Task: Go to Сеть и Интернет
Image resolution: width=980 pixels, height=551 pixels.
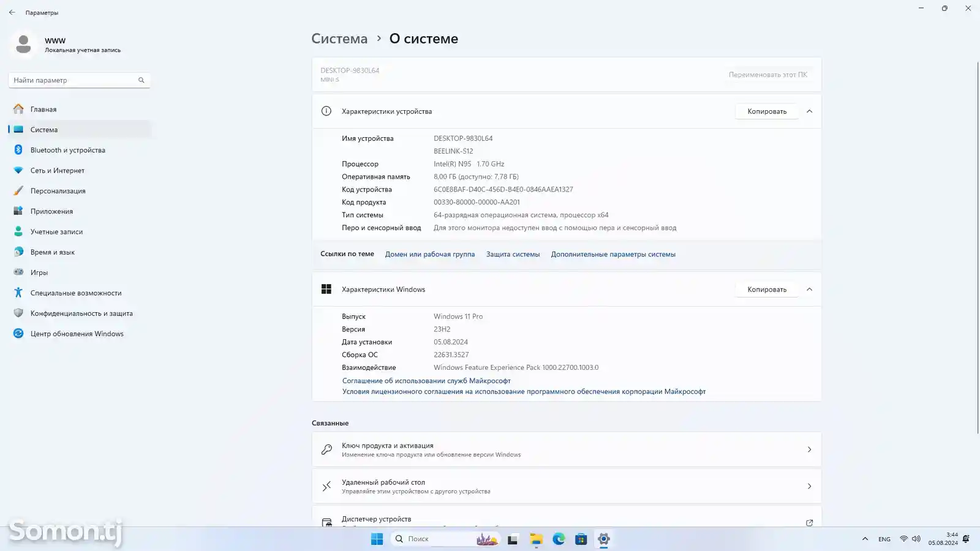Action: (x=80, y=170)
